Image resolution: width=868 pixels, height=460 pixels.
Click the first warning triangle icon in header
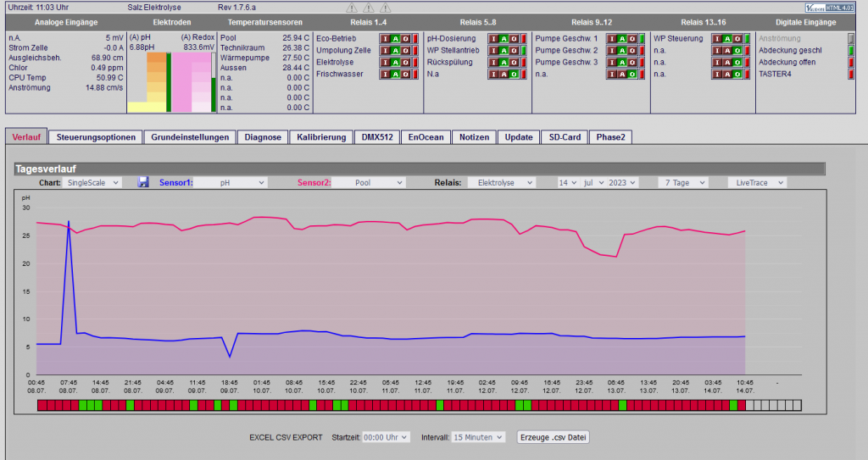coord(352,7)
